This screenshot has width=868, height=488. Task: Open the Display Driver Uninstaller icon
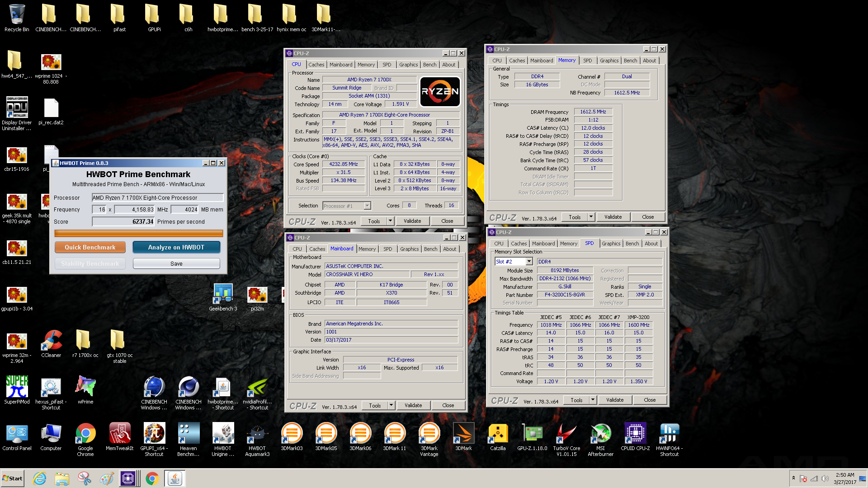[17, 113]
